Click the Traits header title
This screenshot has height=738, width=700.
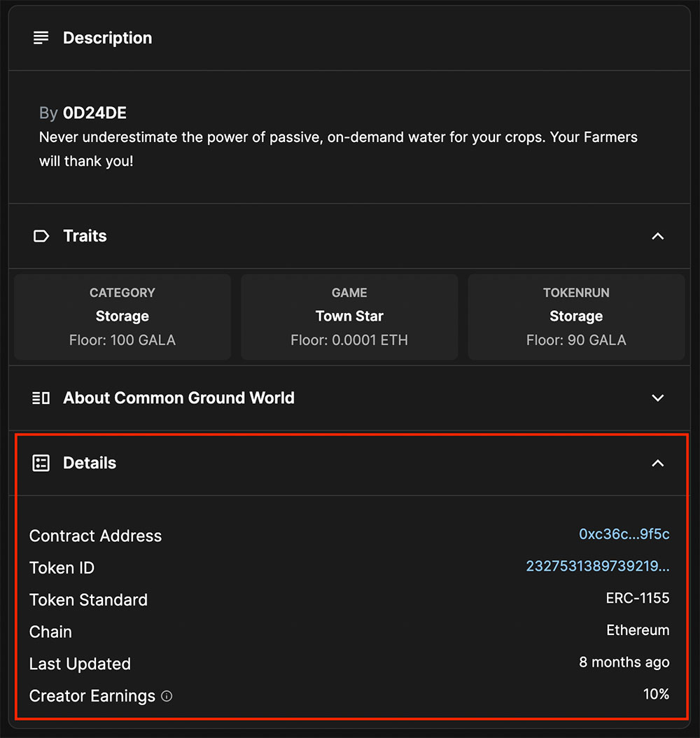pos(85,236)
